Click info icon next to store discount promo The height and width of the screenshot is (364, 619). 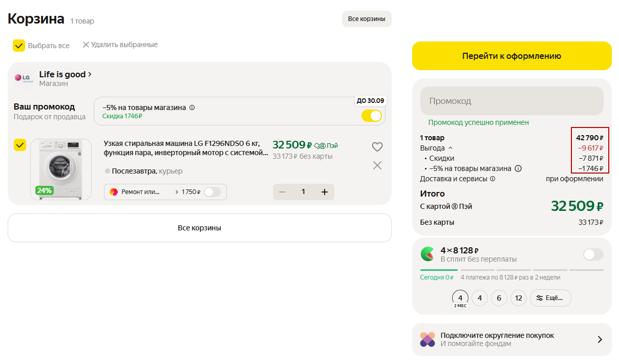pos(192,108)
